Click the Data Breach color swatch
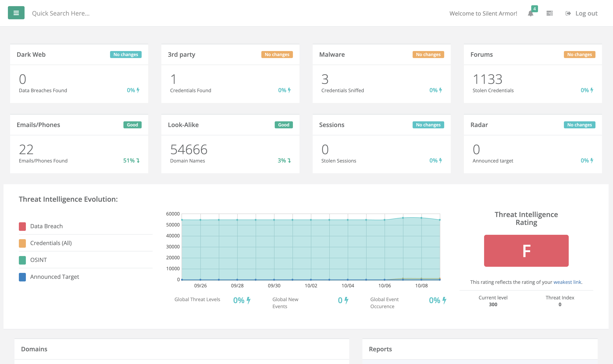Image resolution: width=613 pixels, height=364 pixels. tap(22, 226)
